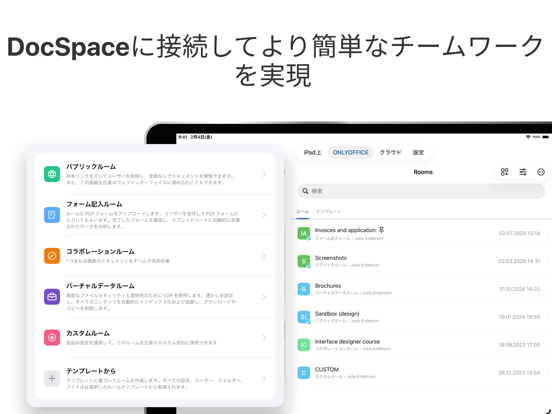This screenshot has height=414, width=552.
Task: Check the battery indicator in iPad status bar
Action: coord(545,137)
